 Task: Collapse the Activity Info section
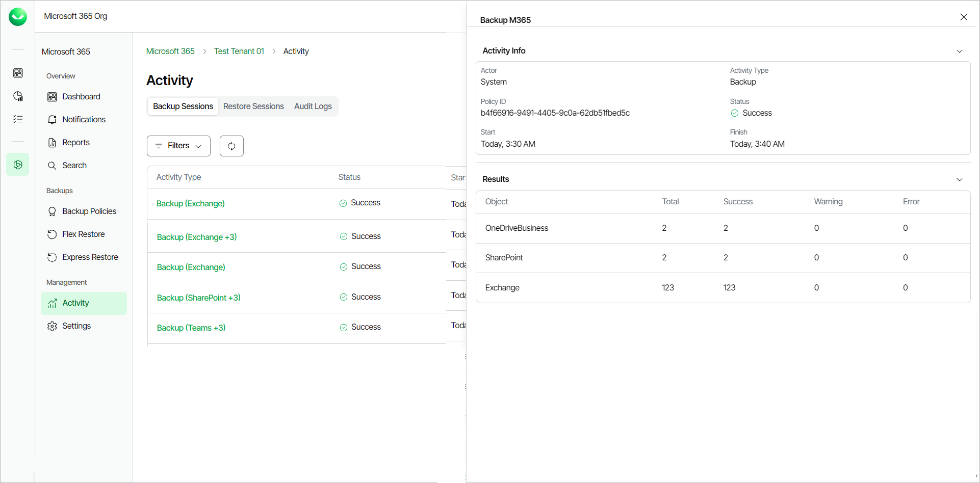(960, 51)
